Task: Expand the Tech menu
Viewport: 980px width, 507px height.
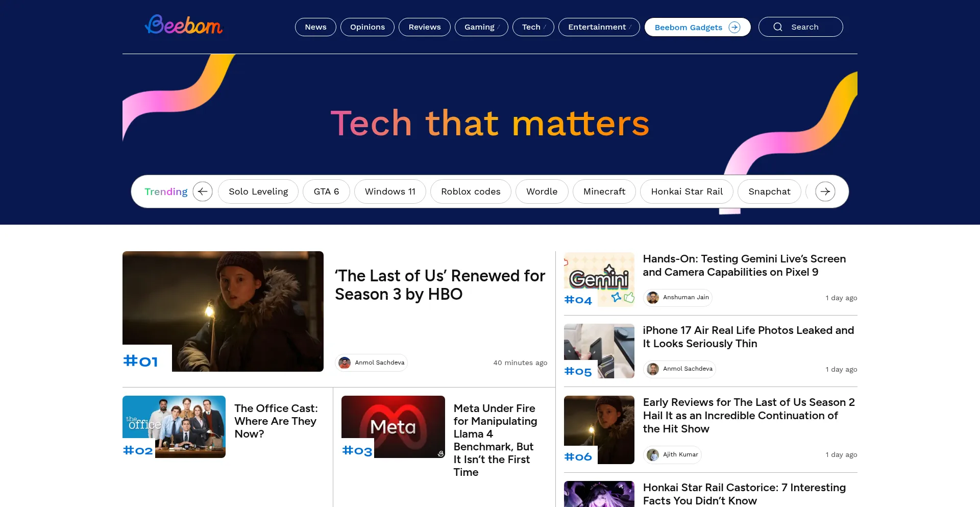Action: pyautogui.click(x=533, y=27)
